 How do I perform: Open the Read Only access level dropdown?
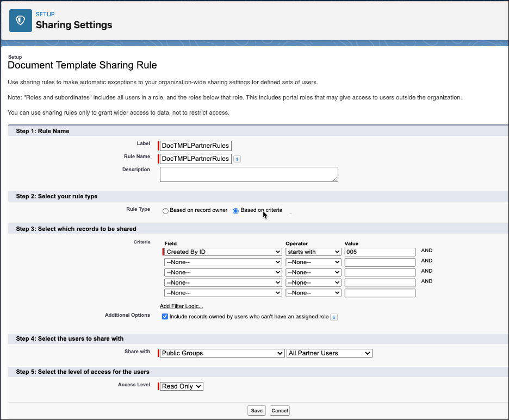pos(182,386)
